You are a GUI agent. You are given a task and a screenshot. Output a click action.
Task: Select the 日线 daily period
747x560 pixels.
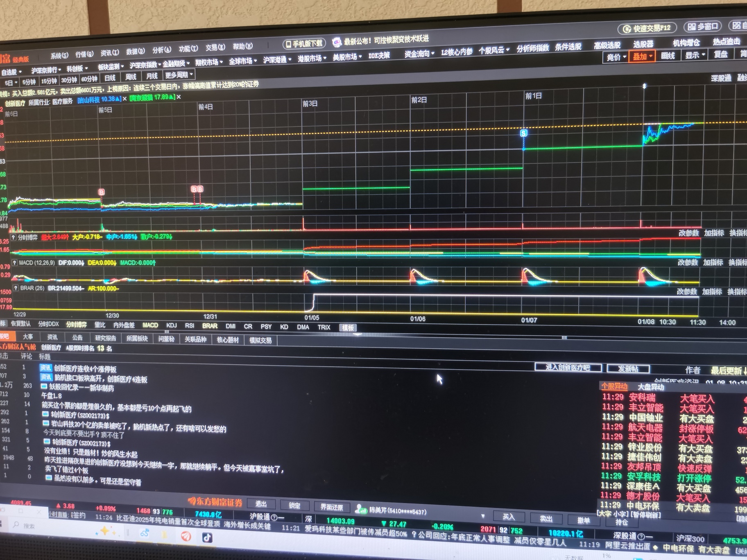coord(110,78)
